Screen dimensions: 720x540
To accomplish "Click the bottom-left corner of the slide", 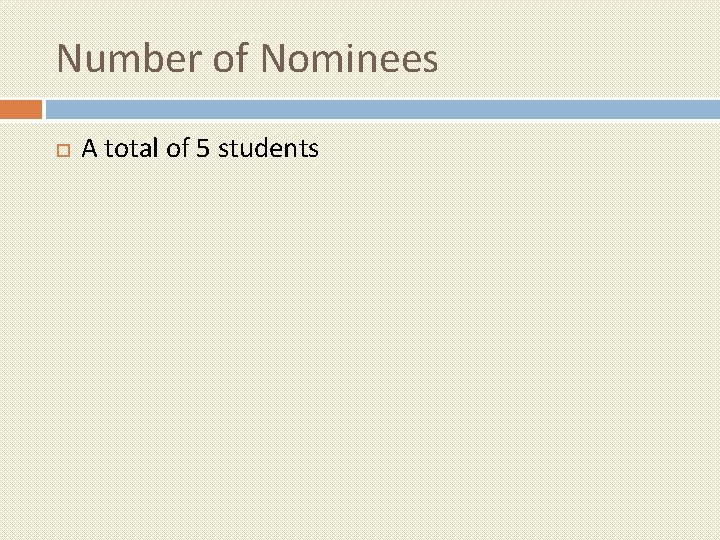I will 10,530.
